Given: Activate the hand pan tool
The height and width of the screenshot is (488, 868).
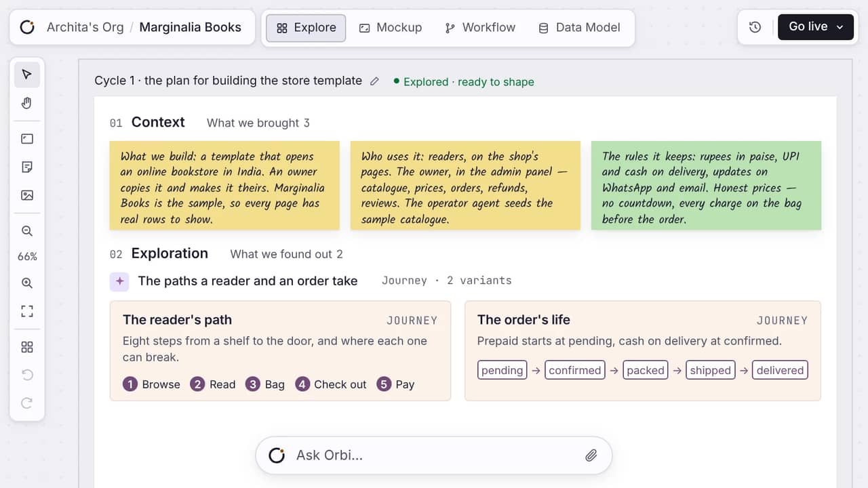Looking at the screenshot, I should click(27, 103).
